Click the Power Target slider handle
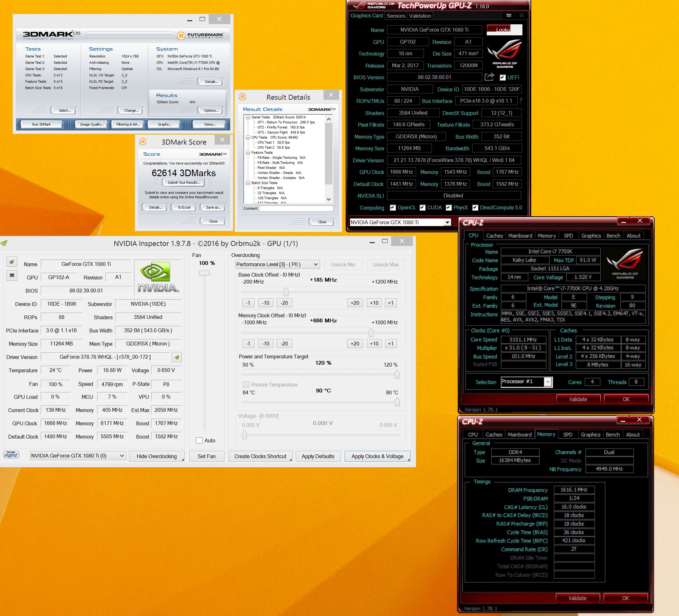Image resolution: width=679 pixels, height=616 pixels. (397, 374)
